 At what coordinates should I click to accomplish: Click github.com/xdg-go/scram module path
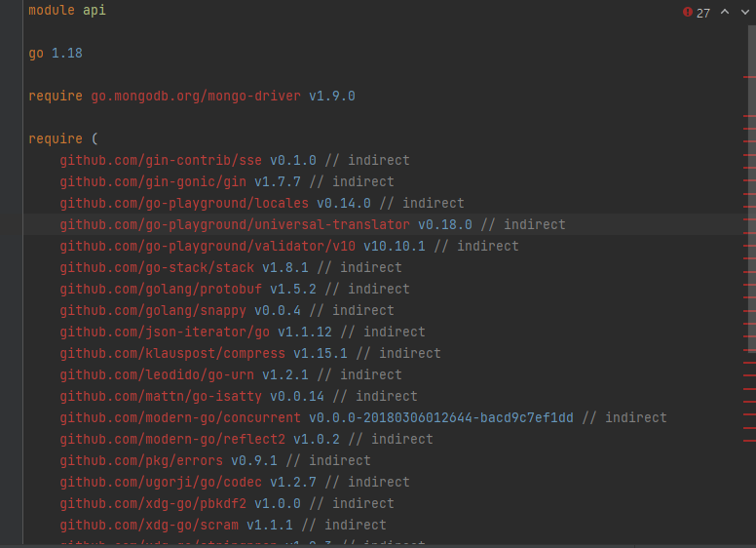[x=149, y=525]
